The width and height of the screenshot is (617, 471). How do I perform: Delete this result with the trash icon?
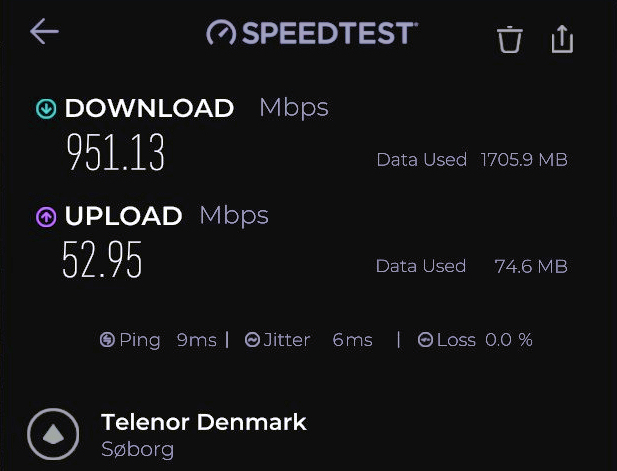pyautogui.click(x=510, y=39)
